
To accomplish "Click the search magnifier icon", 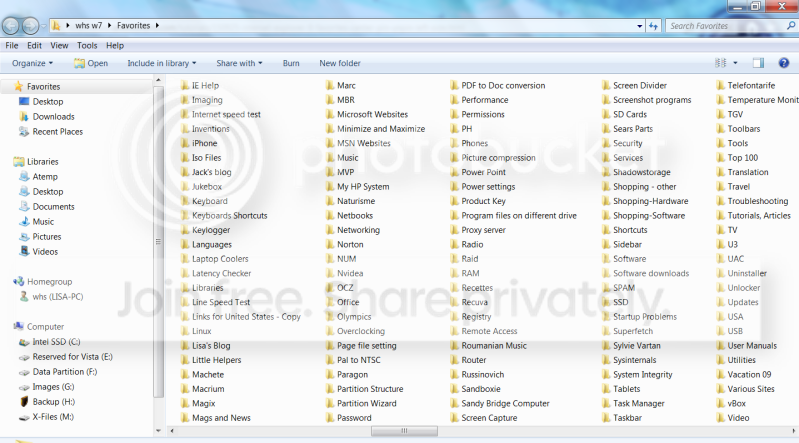I will pos(791,25).
